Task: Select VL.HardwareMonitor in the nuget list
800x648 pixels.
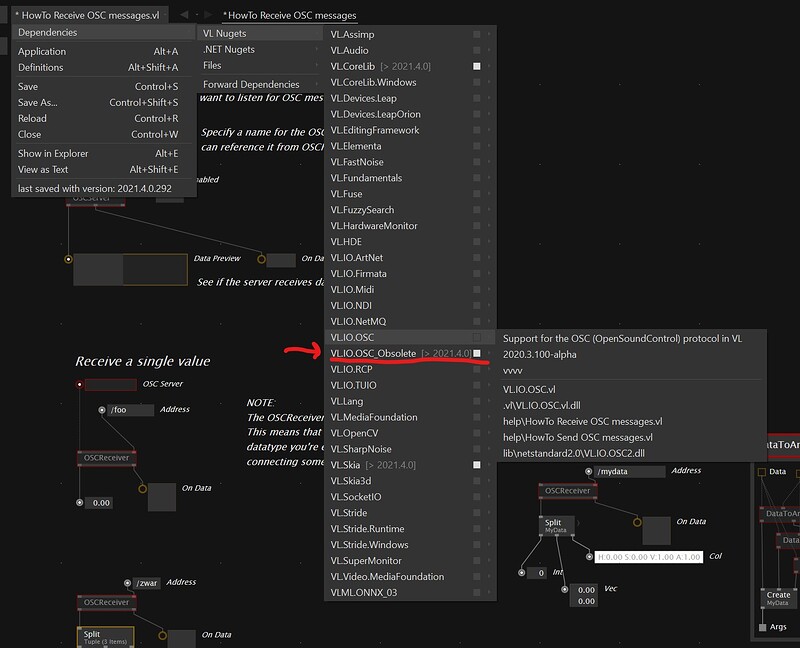Action: 410,226
